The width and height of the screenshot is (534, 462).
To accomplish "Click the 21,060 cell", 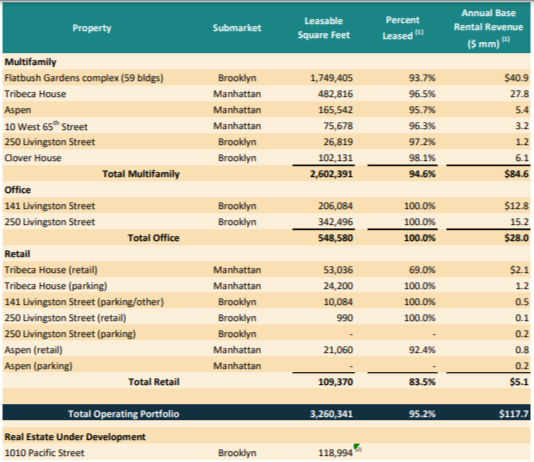I will [x=338, y=350].
